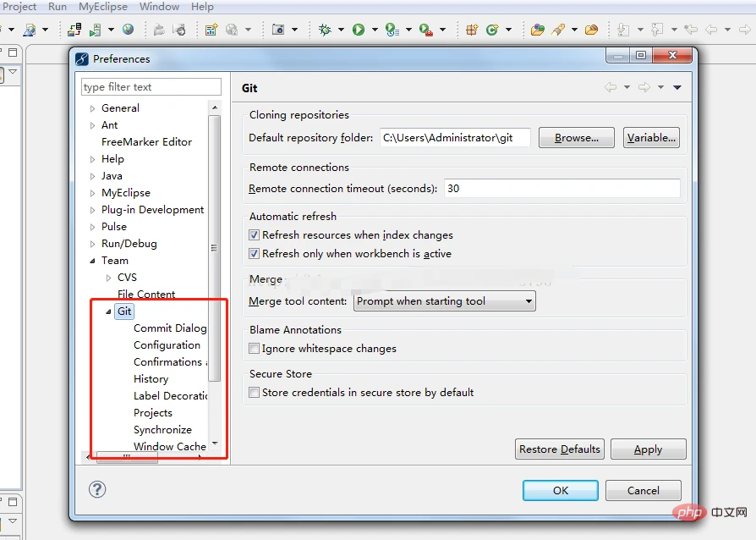Open the Run menu

(58, 7)
